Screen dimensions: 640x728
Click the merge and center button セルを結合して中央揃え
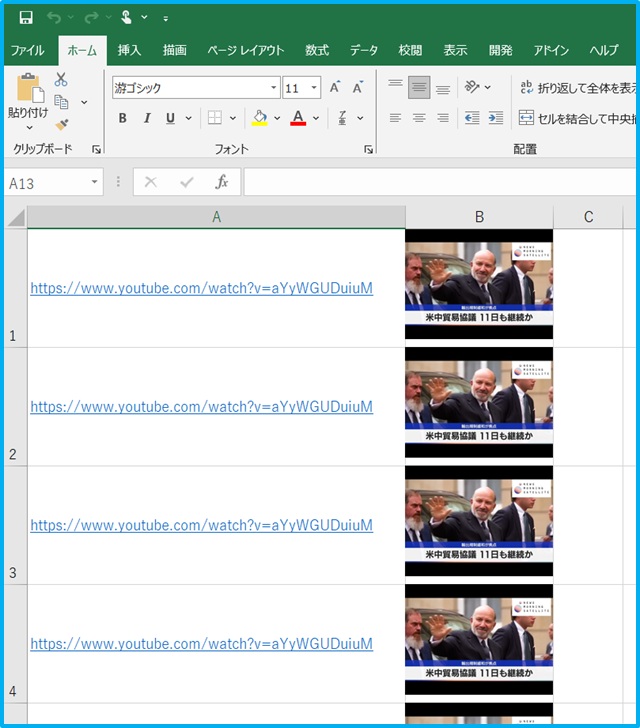[577, 118]
